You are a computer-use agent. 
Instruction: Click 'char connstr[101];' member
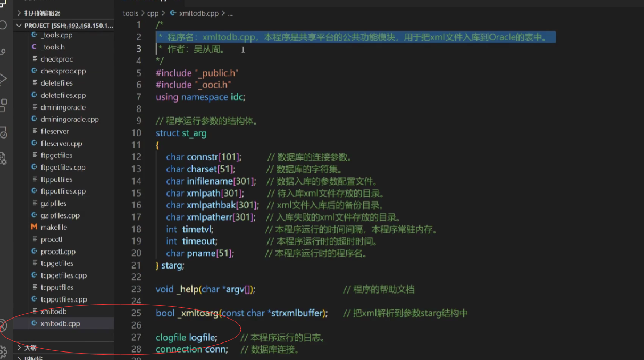click(204, 157)
